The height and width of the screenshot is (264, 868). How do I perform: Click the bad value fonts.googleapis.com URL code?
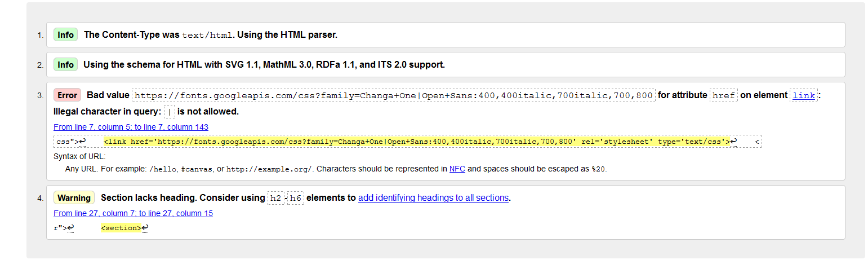pos(393,95)
